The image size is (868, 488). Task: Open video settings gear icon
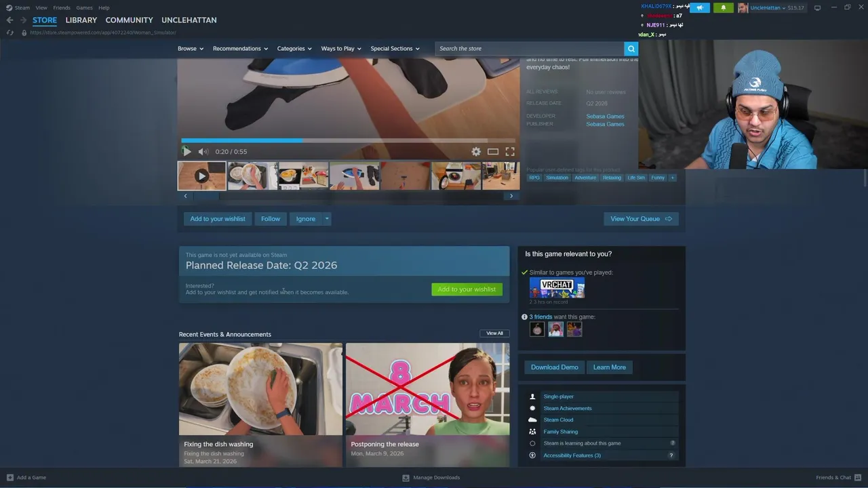(x=476, y=152)
